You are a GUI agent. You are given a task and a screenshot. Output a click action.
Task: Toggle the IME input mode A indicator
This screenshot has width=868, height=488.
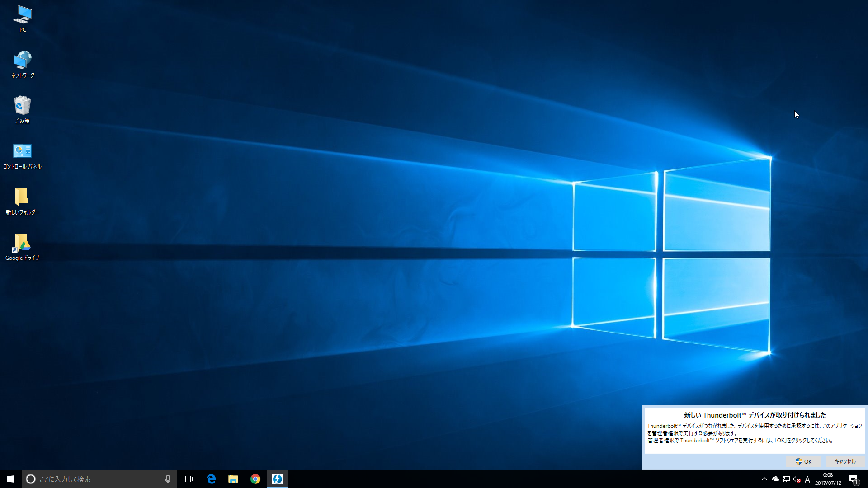tap(807, 479)
